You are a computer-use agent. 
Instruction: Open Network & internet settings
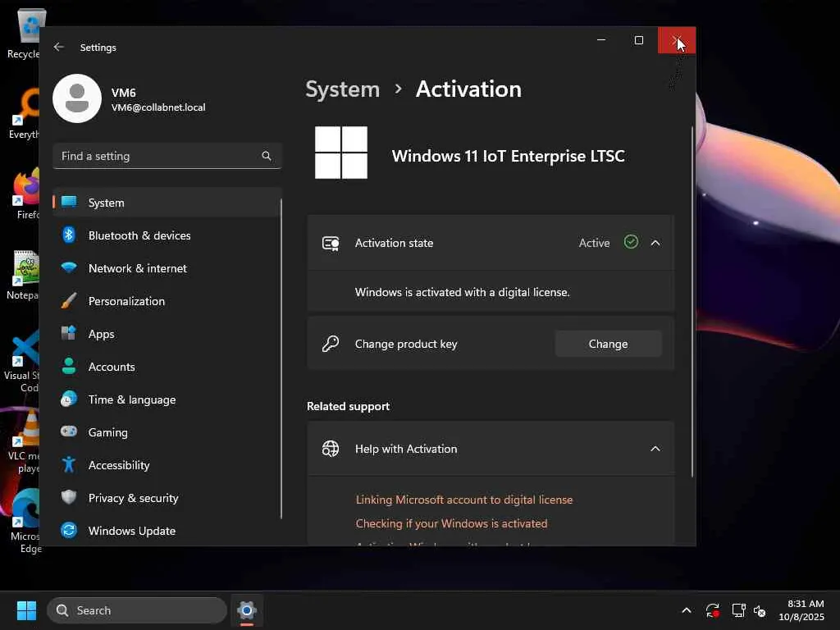click(x=167, y=268)
